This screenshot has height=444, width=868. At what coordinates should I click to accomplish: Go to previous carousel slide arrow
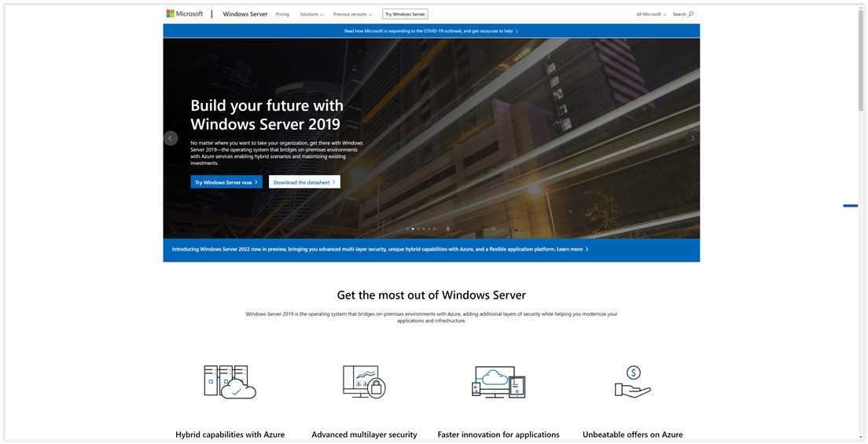(171, 138)
